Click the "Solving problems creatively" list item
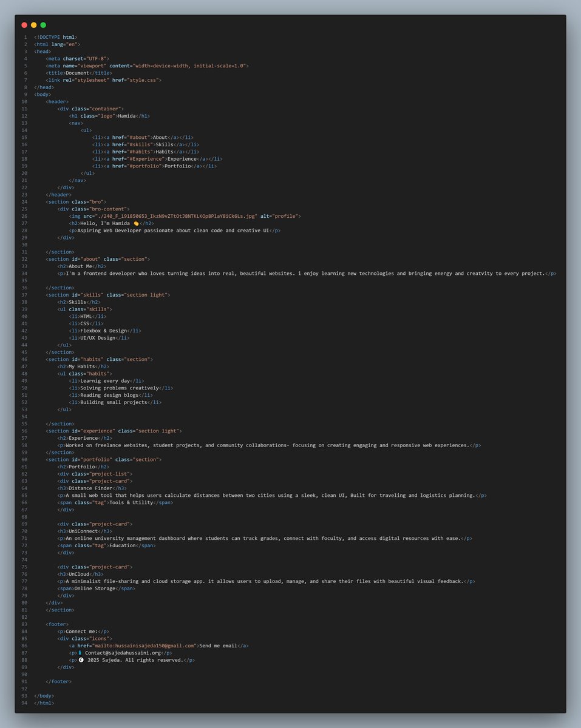Viewport: 581px width, 728px height. (x=119, y=388)
